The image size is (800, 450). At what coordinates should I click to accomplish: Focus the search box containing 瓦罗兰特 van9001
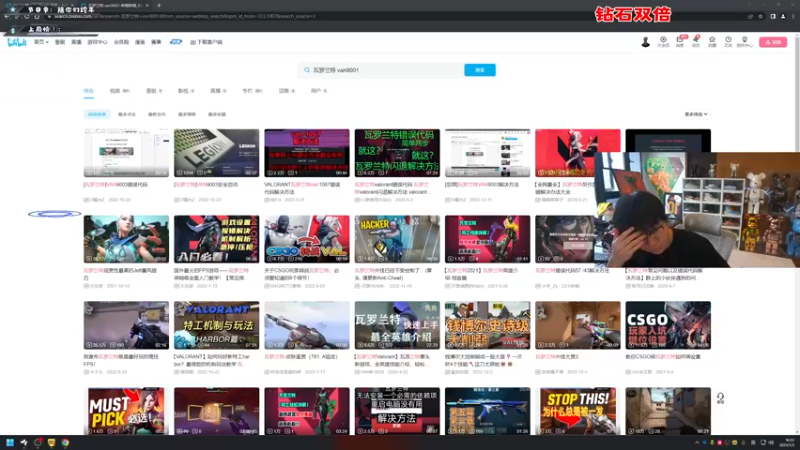point(382,70)
